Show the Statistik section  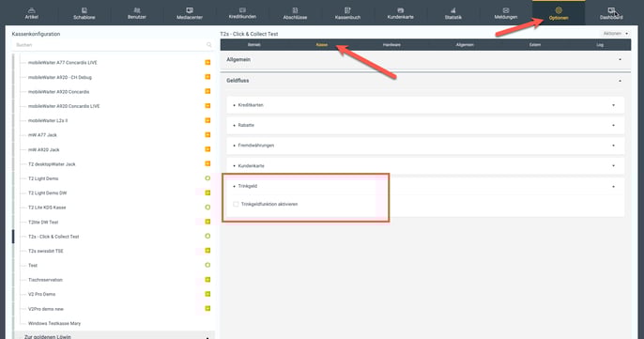[x=453, y=13]
